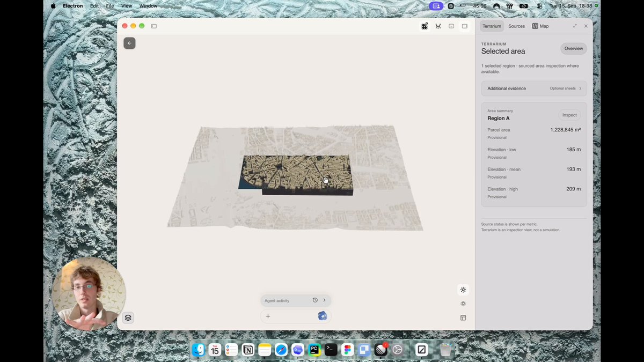
Task: Open PyCharm from the Dock
Action: [x=314, y=350]
